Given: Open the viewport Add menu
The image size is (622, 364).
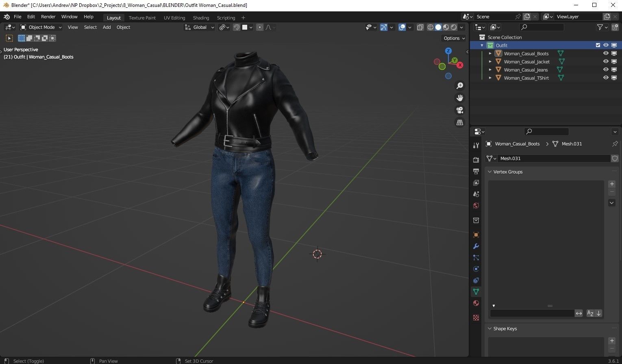Looking at the screenshot, I should coord(107,27).
